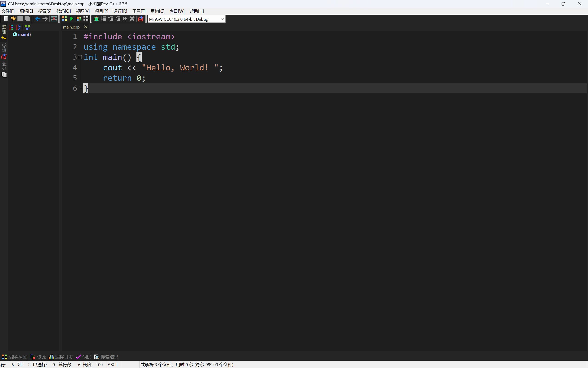Open the 搜索[S] menu
Screen dimensions: 588x368
click(45, 11)
